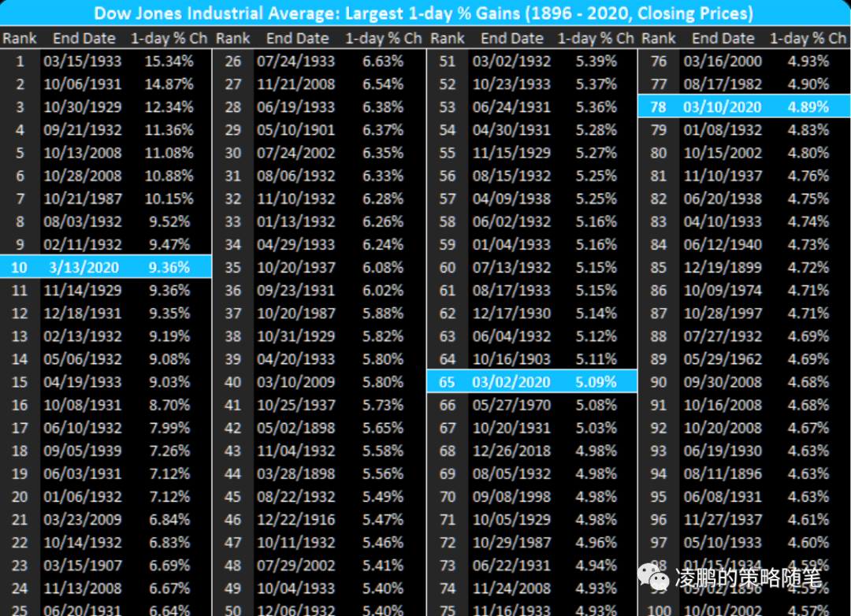Viewport: 851px width, 616px height.
Task: Select the 4.60% value
Action: (808, 543)
